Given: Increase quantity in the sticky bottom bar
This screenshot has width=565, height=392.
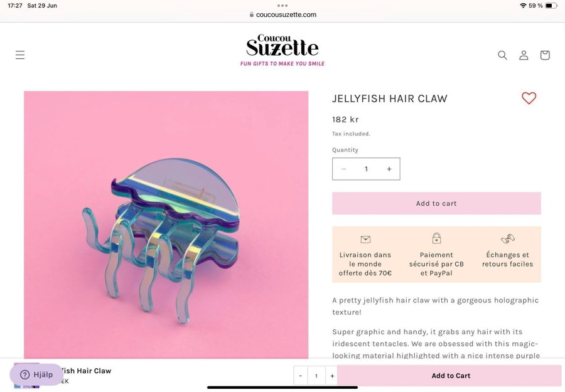Looking at the screenshot, I should point(332,376).
